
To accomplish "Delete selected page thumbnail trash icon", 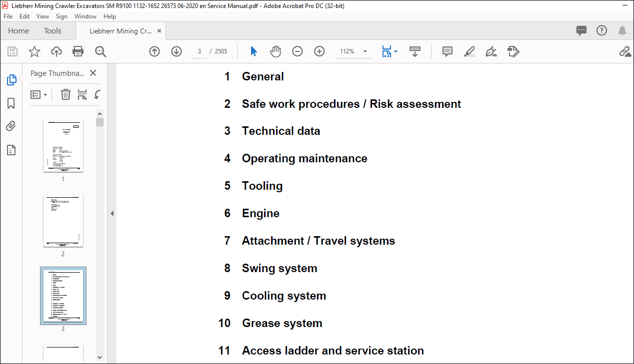I will pos(65,94).
